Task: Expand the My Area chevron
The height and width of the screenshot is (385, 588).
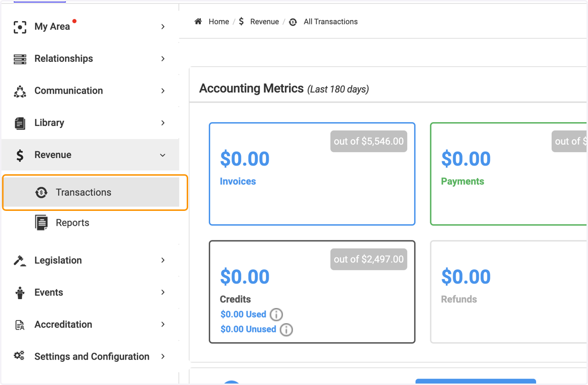Action: pos(163,27)
